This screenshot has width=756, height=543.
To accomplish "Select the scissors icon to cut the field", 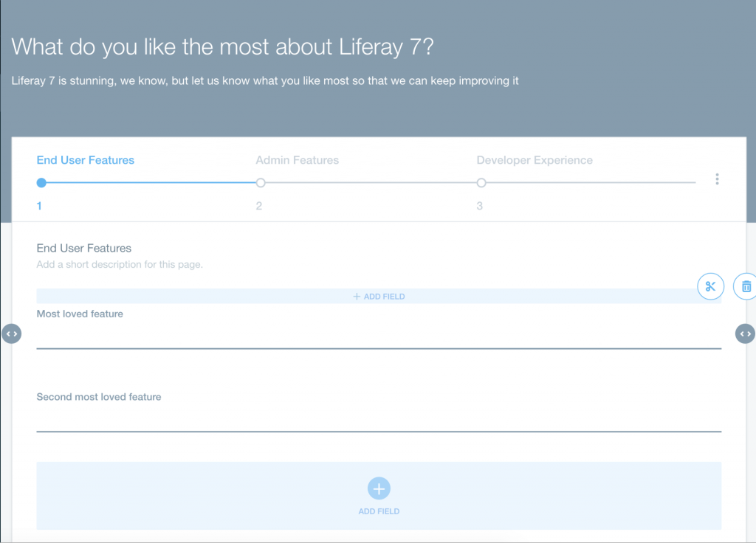I will pos(710,286).
